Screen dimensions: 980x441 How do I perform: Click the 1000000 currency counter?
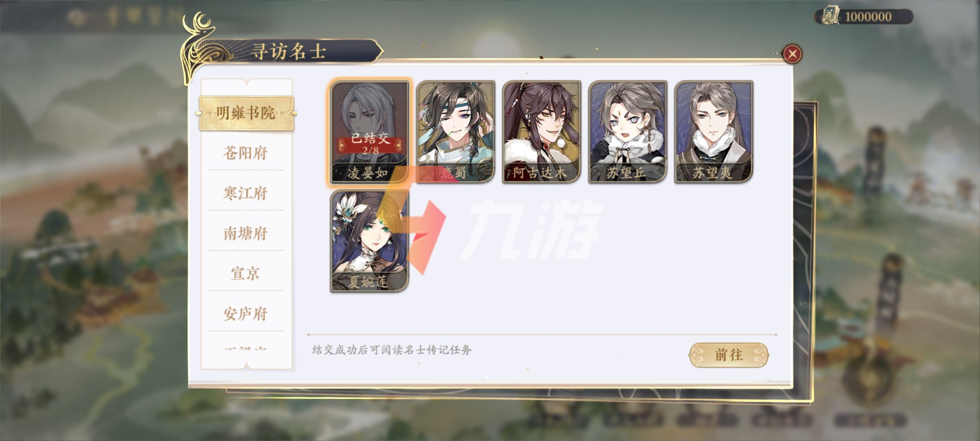[x=868, y=17]
